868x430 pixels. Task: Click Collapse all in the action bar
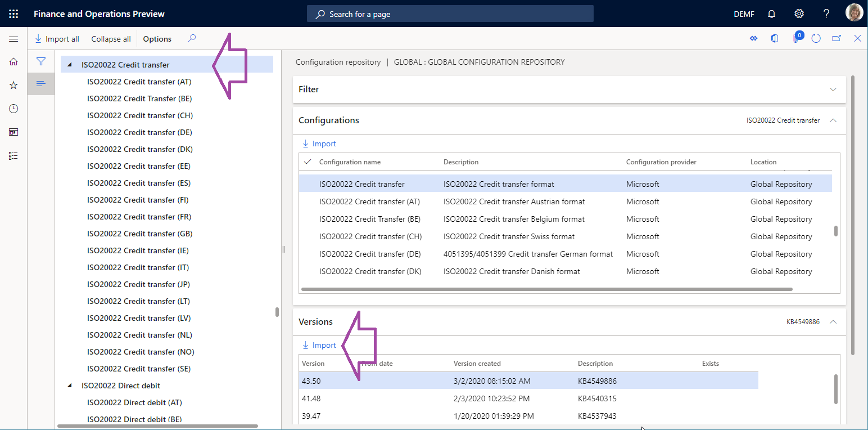110,38
